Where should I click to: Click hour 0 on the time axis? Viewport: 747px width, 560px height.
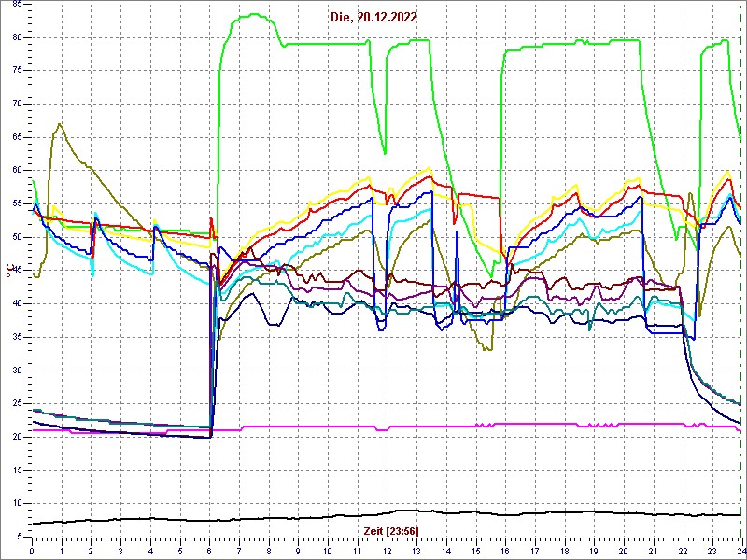(32, 551)
